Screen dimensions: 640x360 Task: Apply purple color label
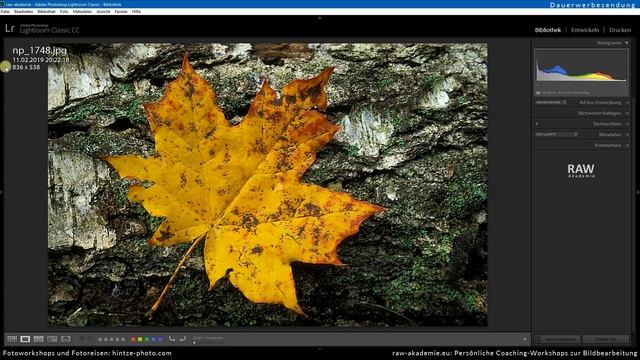160,339
